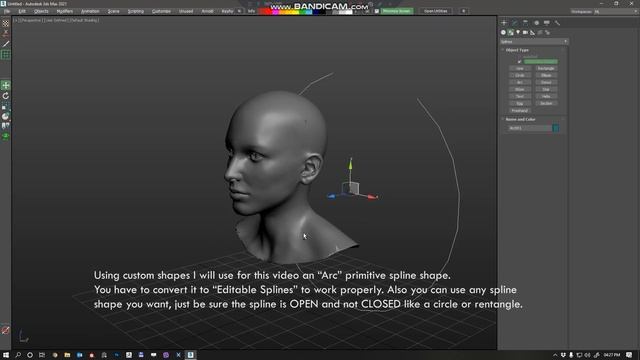Screen dimensions: 640x360
Task: Click the Freehand spline button
Action: [x=520, y=111]
